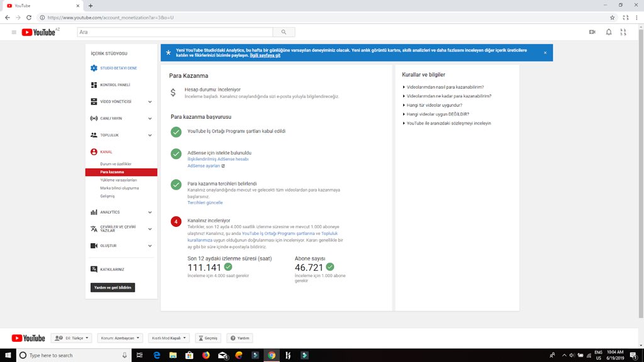This screenshot has height=362, width=644.
Task: Click the Canlı Yayın broadcast icon
Action: [x=94, y=118]
